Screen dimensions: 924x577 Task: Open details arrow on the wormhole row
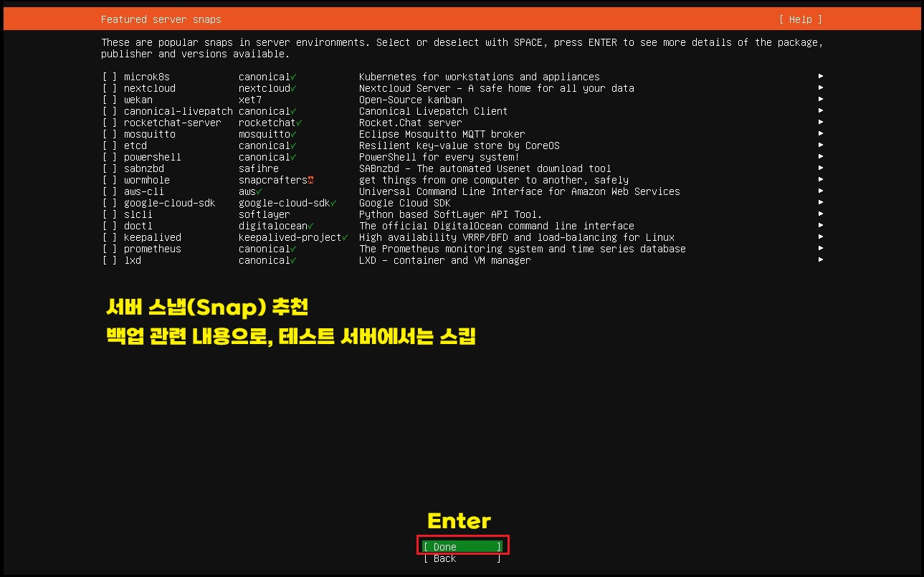click(821, 180)
